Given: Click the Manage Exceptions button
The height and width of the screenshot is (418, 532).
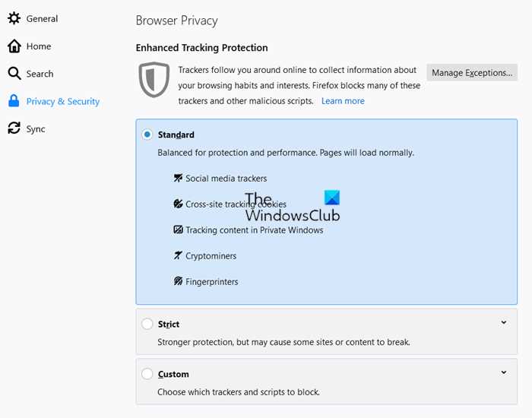Looking at the screenshot, I should tap(472, 73).
